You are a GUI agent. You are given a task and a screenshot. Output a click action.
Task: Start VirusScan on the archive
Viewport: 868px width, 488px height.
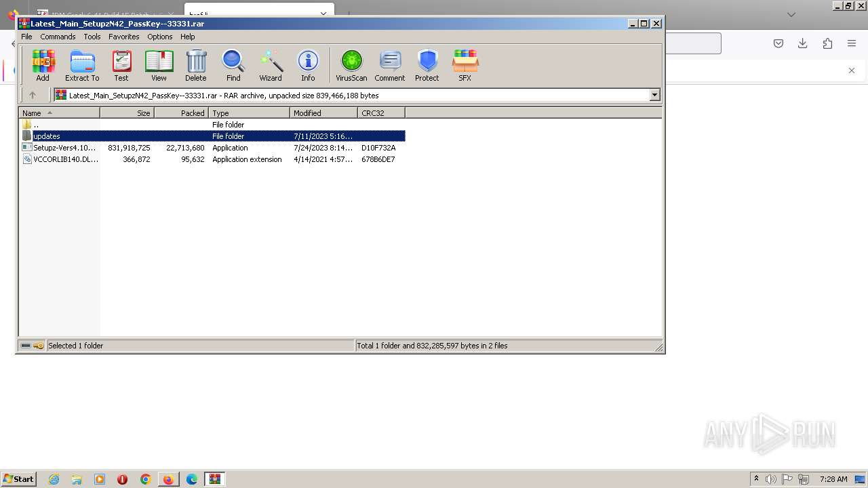[x=351, y=66]
